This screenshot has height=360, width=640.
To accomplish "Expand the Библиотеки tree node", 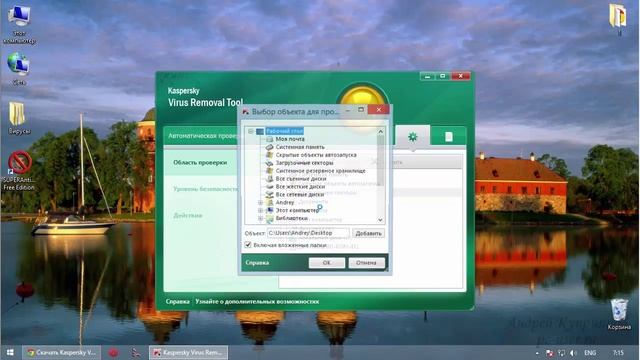I will tap(260, 218).
